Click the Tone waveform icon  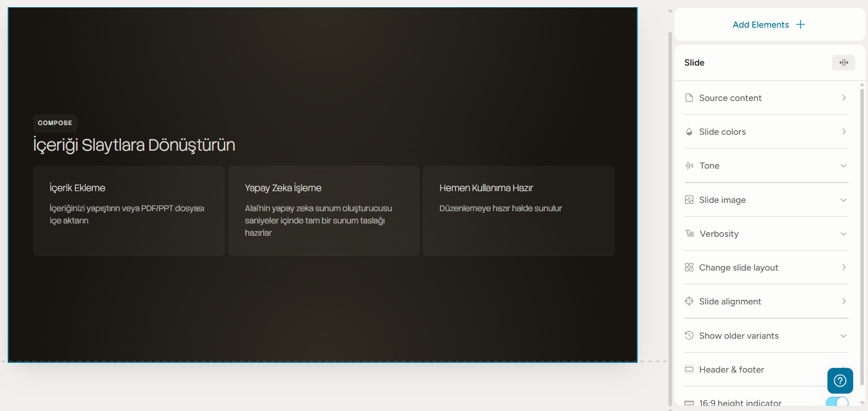(x=689, y=166)
